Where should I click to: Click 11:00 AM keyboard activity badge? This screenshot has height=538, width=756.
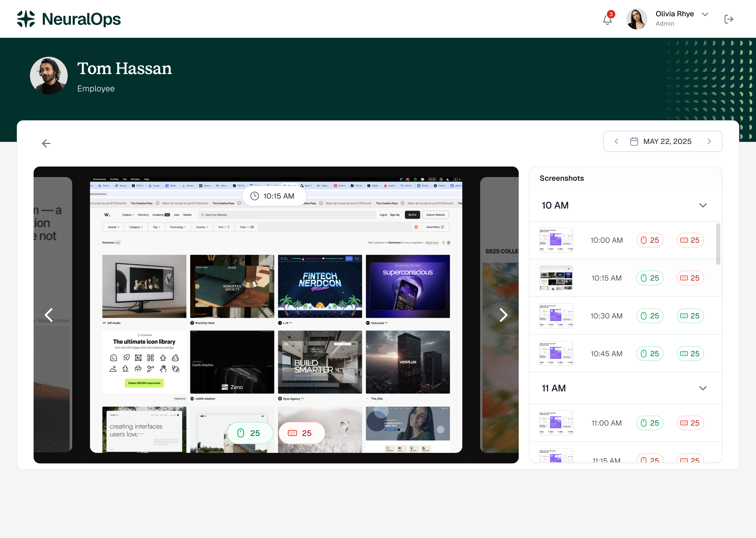click(x=690, y=423)
